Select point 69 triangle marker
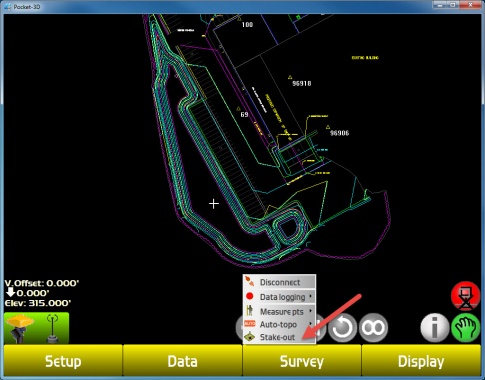Viewport: 485px width, 380px height. tap(238, 109)
